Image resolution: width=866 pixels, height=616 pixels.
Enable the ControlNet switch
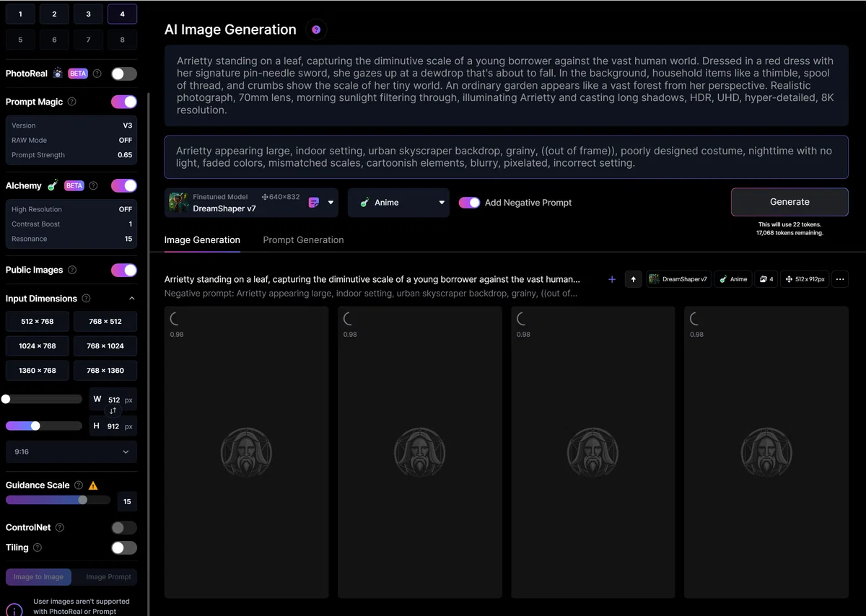point(124,528)
